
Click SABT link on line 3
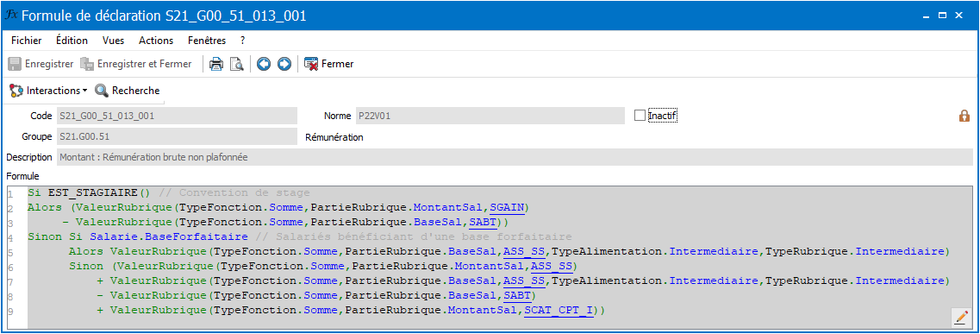click(x=483, y=222)
